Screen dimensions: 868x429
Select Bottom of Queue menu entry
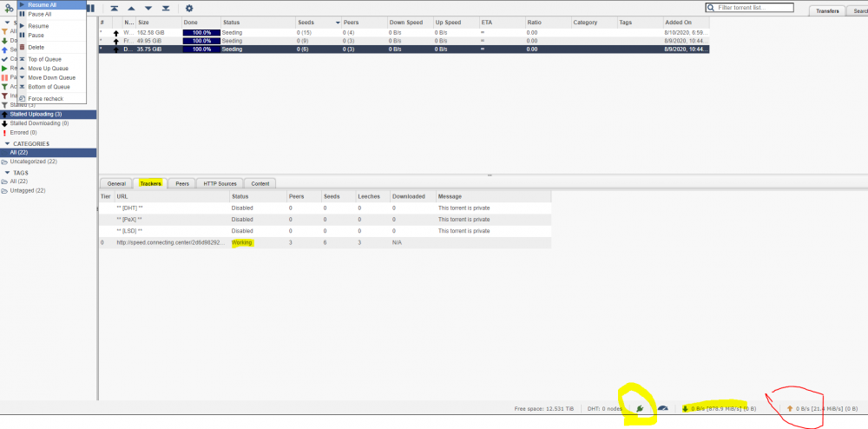[x=51, y=87]
